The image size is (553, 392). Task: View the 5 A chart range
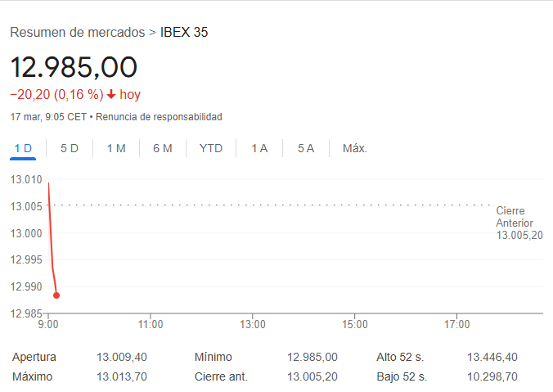(x=306, y=148)
